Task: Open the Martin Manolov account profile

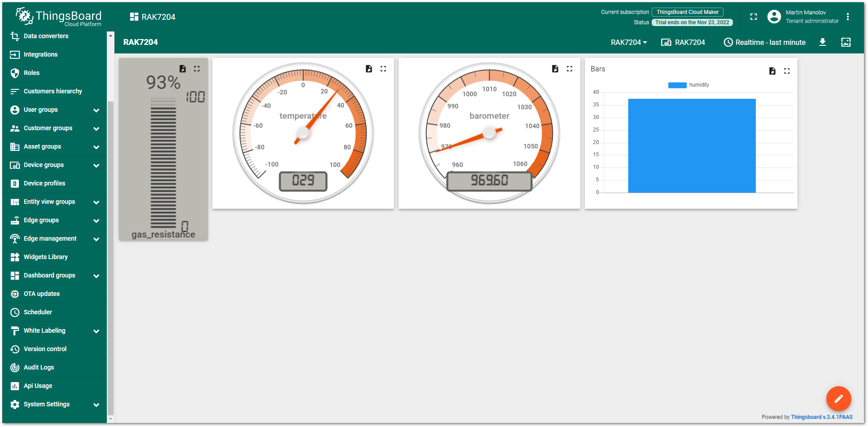Action: (x=803, y=17)
